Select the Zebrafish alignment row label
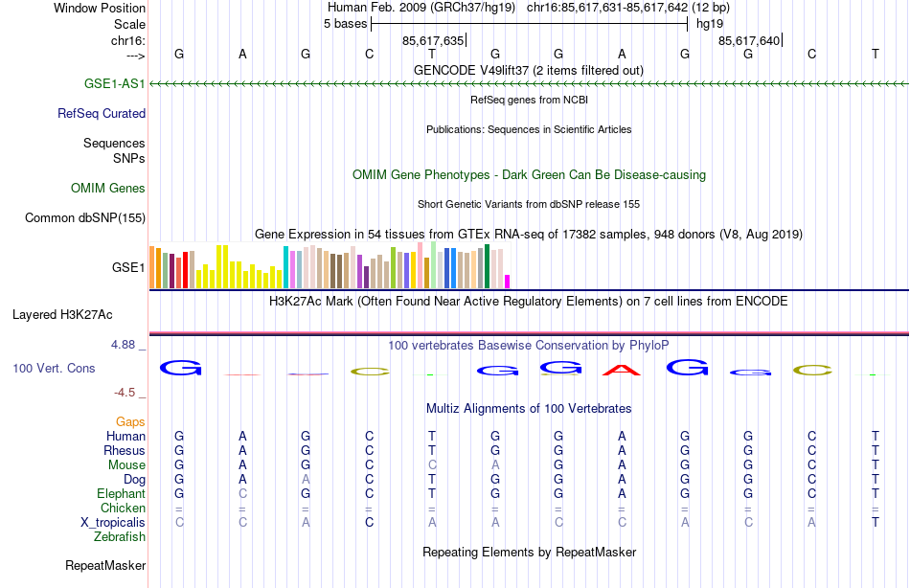This screenshot has height=588, width=910. click(120, 536)
